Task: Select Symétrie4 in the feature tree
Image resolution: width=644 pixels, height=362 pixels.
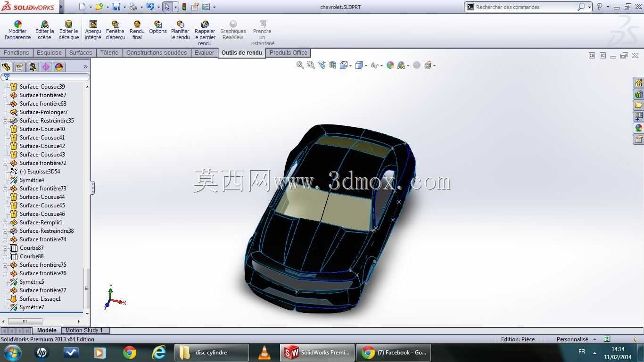Action: 32,180
